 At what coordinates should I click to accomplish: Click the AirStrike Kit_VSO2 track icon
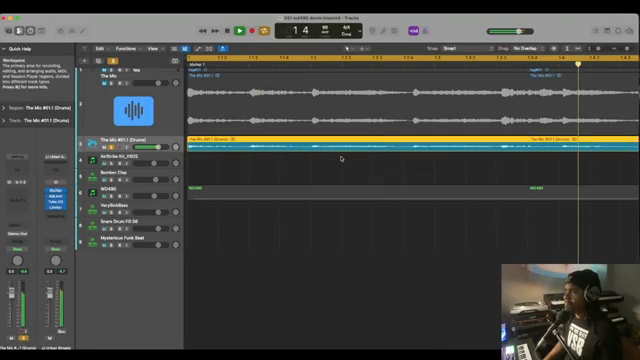click(x=93, y=160)
